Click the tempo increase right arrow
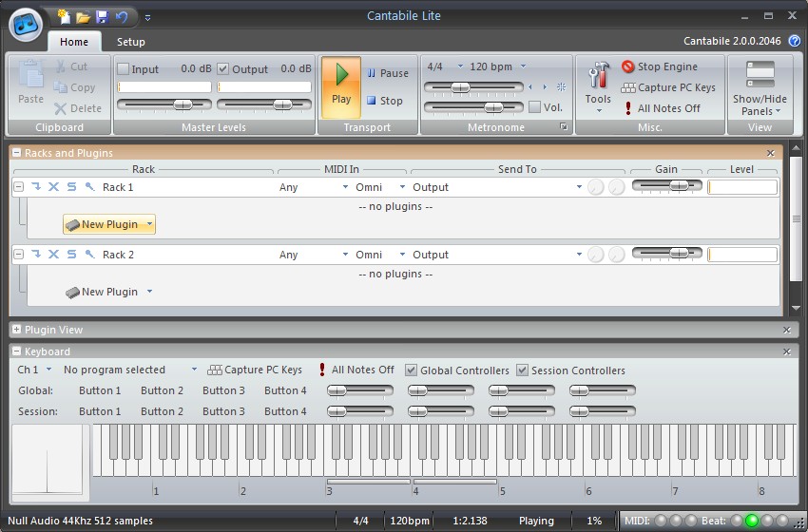This screenshot has height=532, width=808. 545,87
